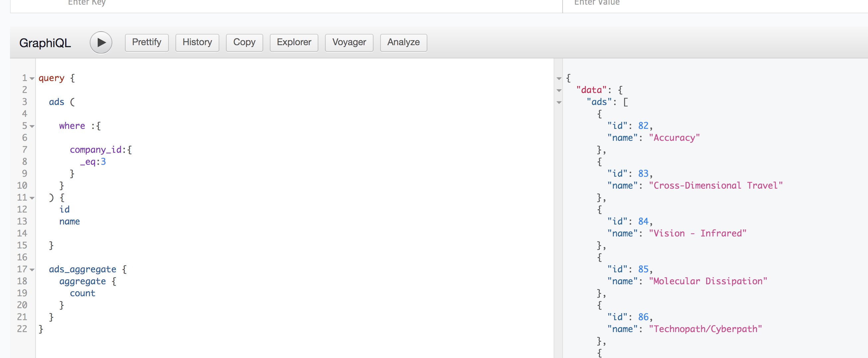The height and width of the screenshot is (358, 868).
Task: Click the id value 82 in results
Action: (643, 126)
